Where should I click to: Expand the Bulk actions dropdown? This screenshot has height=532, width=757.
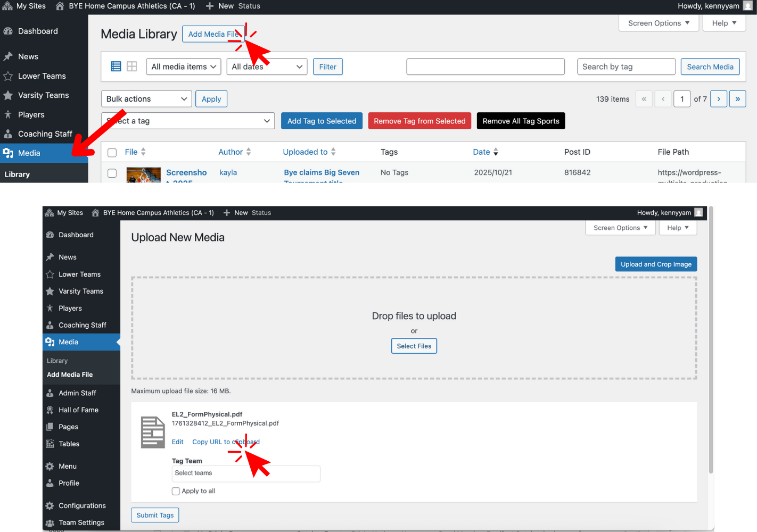pyautogui.click(x=146, y=99)
